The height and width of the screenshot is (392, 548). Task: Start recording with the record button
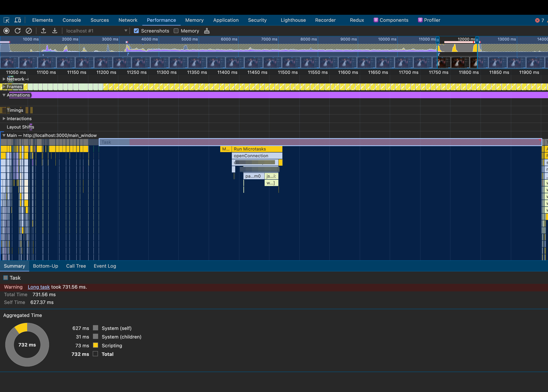tap(7, 31)
